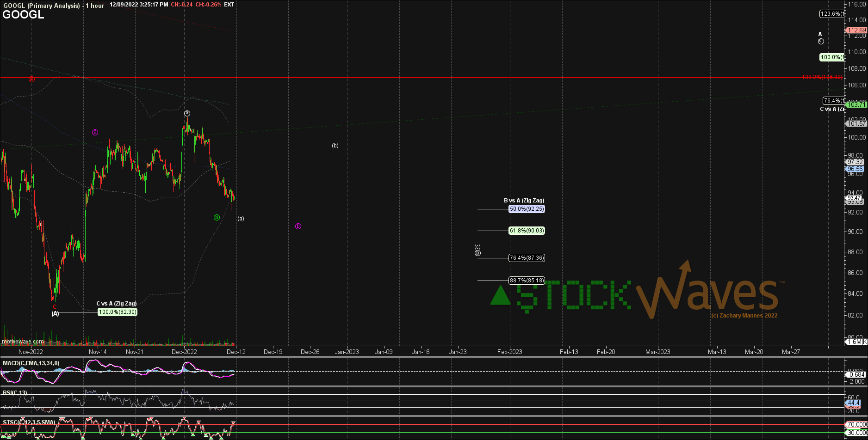Click the Dec-2022 date label
This screenshot has width=868, height=440.
coord(184,352)
